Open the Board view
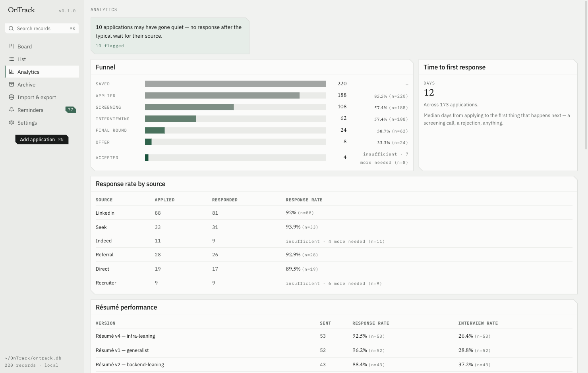The width and height of the screenshot is (588, 373). point(42,46)
